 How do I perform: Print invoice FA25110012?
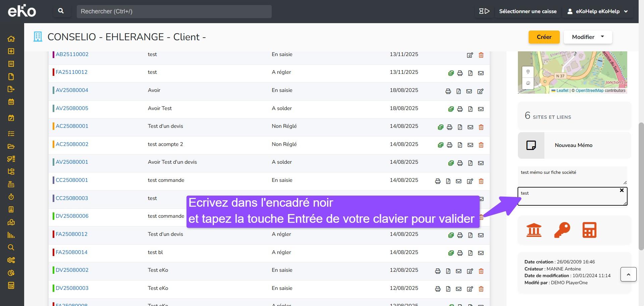[460, 73]
